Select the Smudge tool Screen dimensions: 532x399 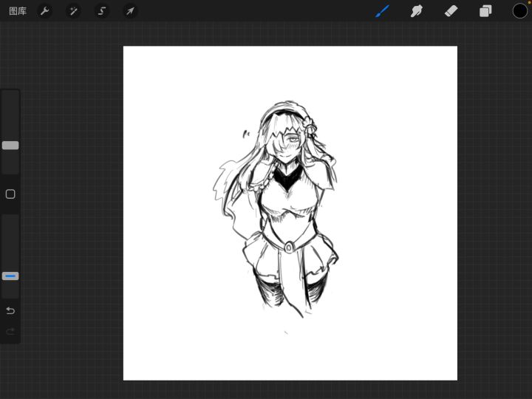[417, 11]
